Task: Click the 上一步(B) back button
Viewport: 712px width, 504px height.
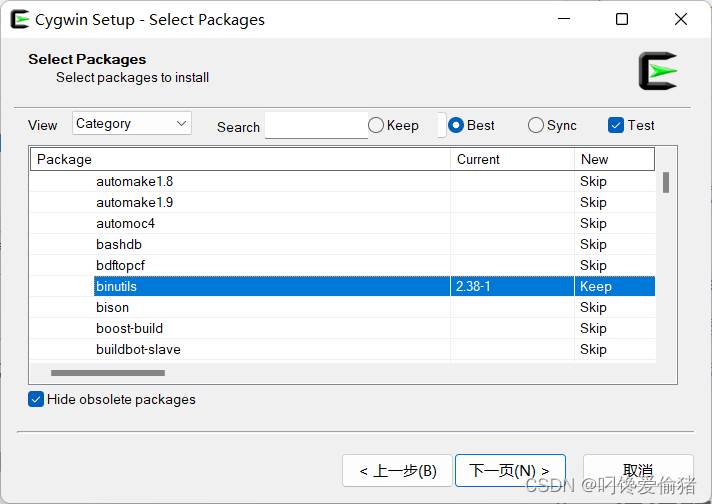Action: (397, 470)
